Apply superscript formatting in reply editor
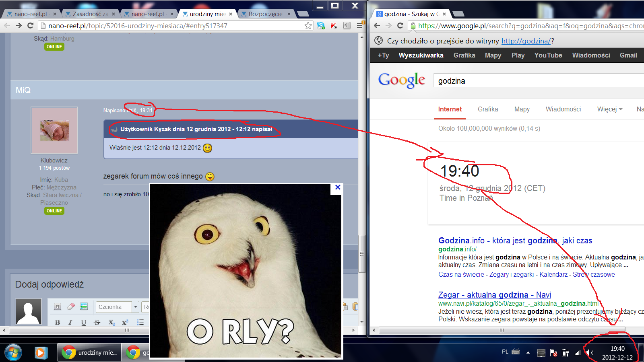The image size is (644, 362). (125, 322)
